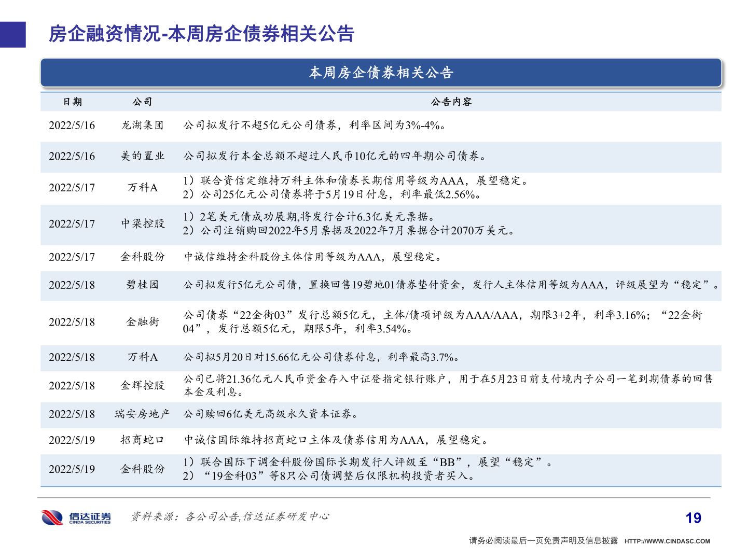747x560 pixels.
Task: Click the 龙湖集团 announcement about 利率区间为3%-4%
Action: coord(314,125)
